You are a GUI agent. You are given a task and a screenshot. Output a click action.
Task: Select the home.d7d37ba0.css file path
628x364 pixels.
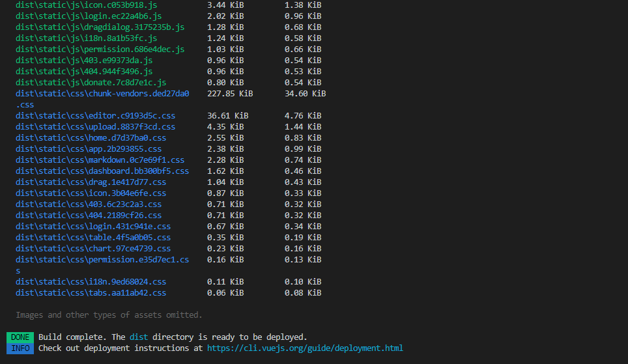point(91,138)
